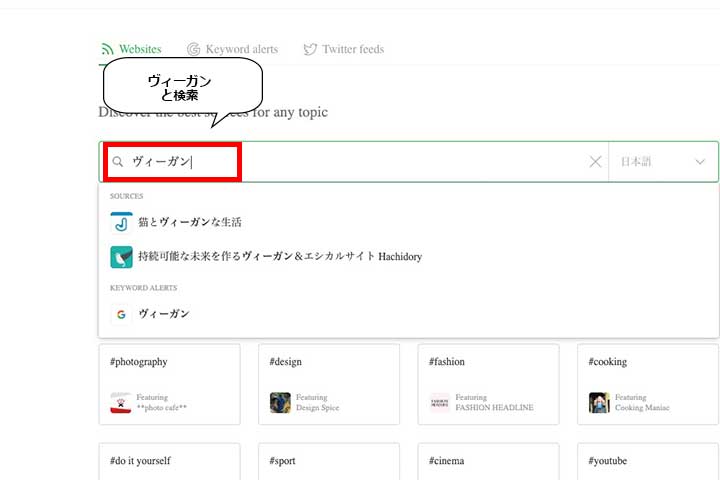The height and width of the screenshot is (480, 720).
Task: Click the magnifier search icon
Action: (x=118, y=162)
